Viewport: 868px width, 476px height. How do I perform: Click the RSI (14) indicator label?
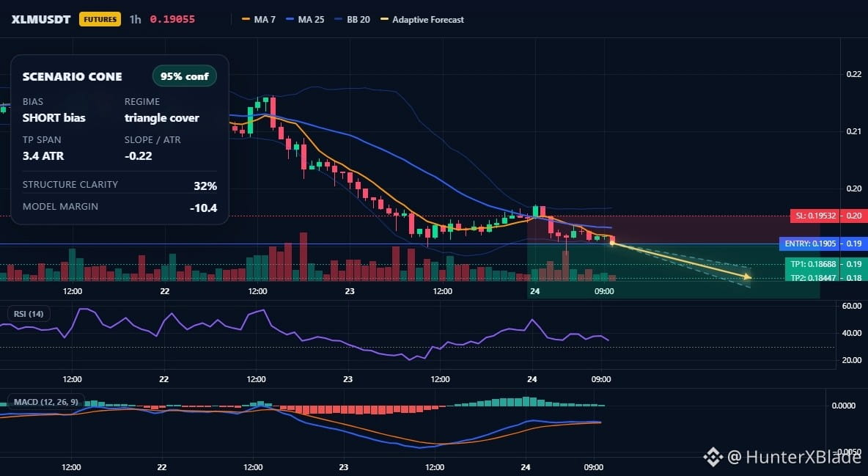29,314
